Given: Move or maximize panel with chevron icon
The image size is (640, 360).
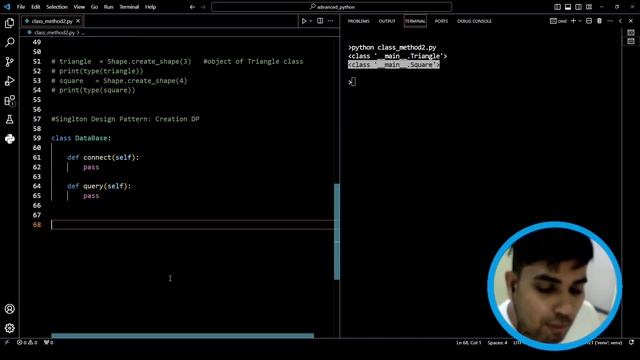Looking at the screenshot, I should tap(620, 21).
